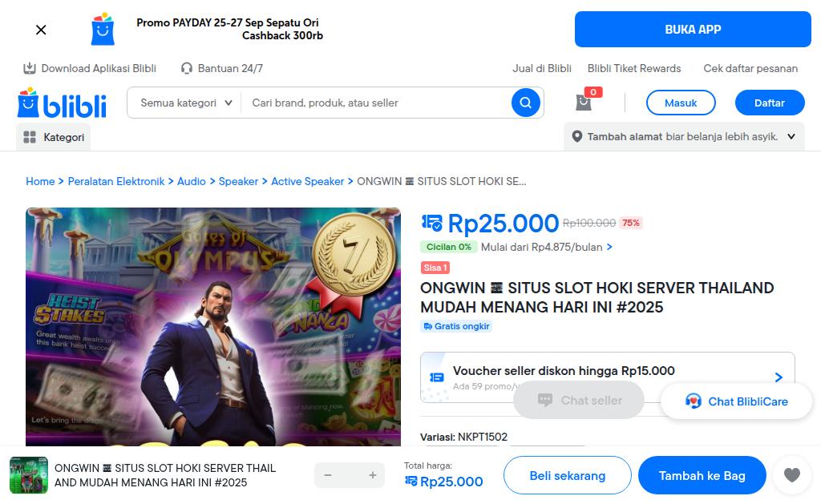This screenshot has width=821, height=504.
Task: Open the Peralatan Elektronik breadcrumb
Action: (115, 181)
